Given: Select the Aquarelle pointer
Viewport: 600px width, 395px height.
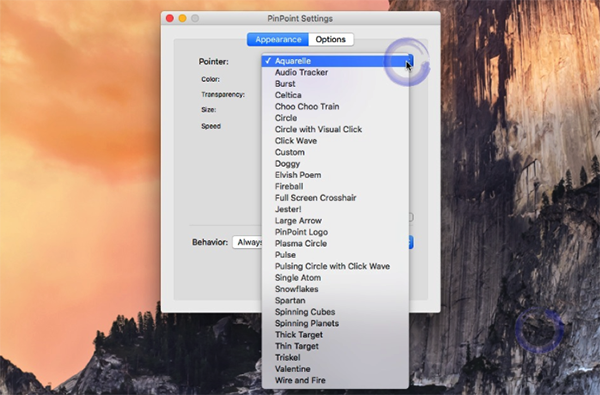Looking at the screenshot, I should [x=335, y=61].
